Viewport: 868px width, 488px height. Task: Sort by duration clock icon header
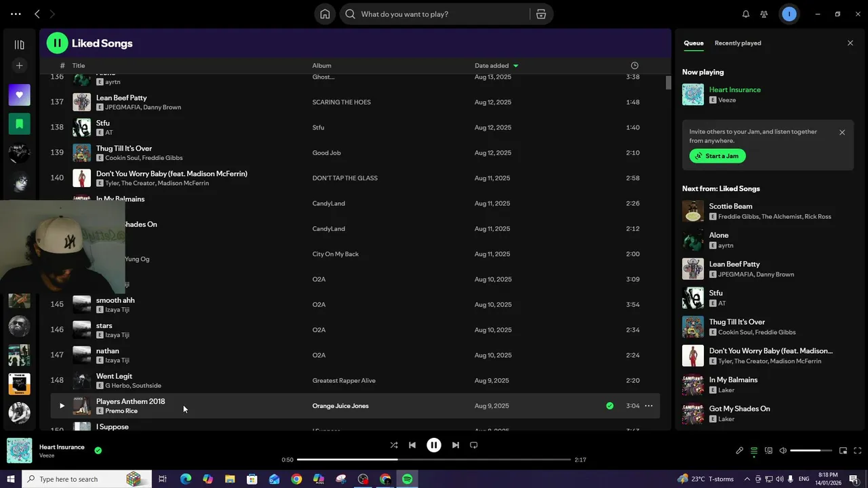(635, 66)
